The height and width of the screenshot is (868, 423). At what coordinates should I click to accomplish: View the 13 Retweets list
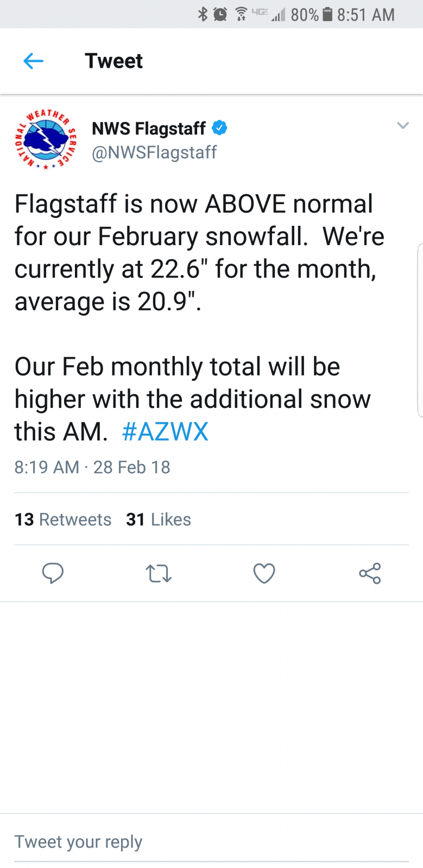pyautogui.click(x=63, y=519)
